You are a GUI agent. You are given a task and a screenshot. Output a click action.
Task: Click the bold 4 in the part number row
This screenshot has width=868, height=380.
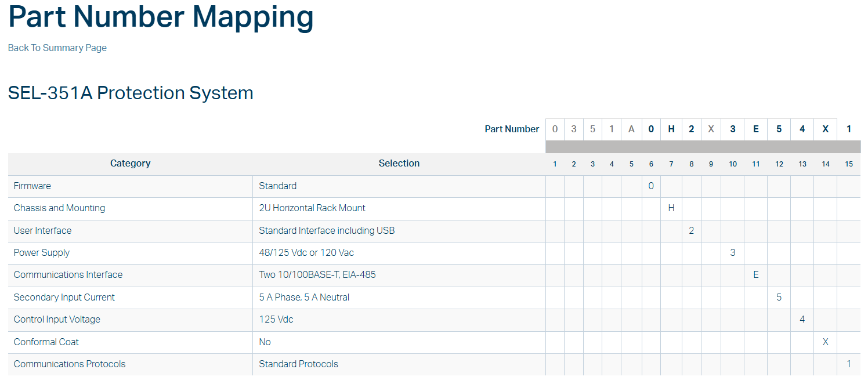pos(802,129)
